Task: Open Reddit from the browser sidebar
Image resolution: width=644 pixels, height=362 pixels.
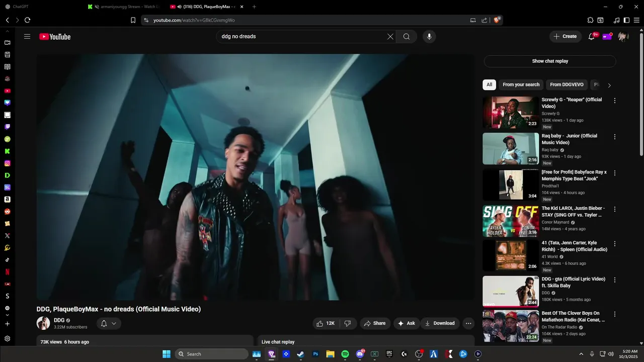Action: click(7, 212)
